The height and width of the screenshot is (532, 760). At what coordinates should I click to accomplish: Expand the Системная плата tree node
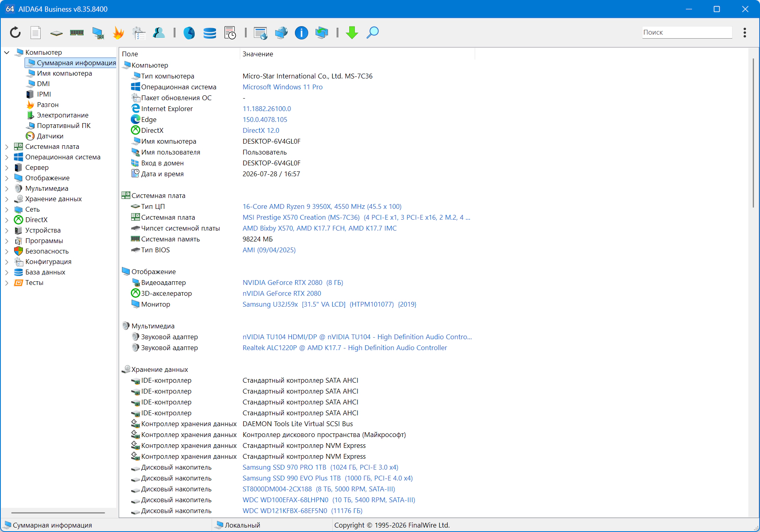click(7, 146)
